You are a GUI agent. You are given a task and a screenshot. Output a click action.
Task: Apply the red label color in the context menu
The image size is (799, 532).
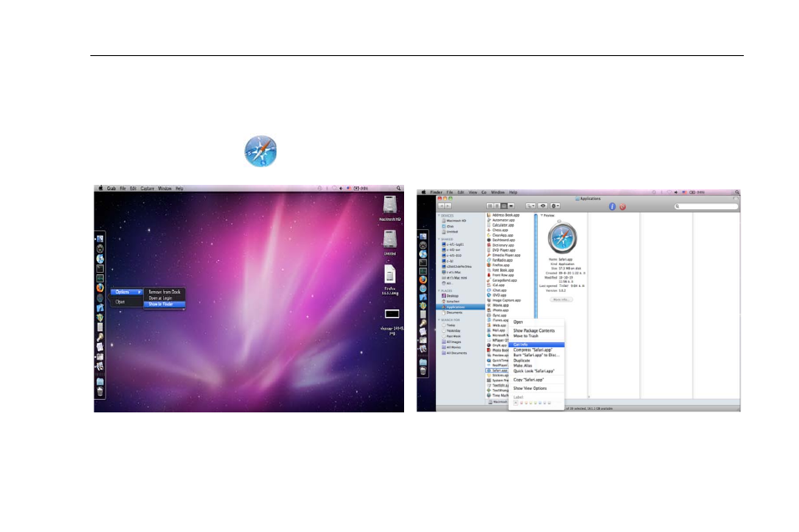(521, 403)
